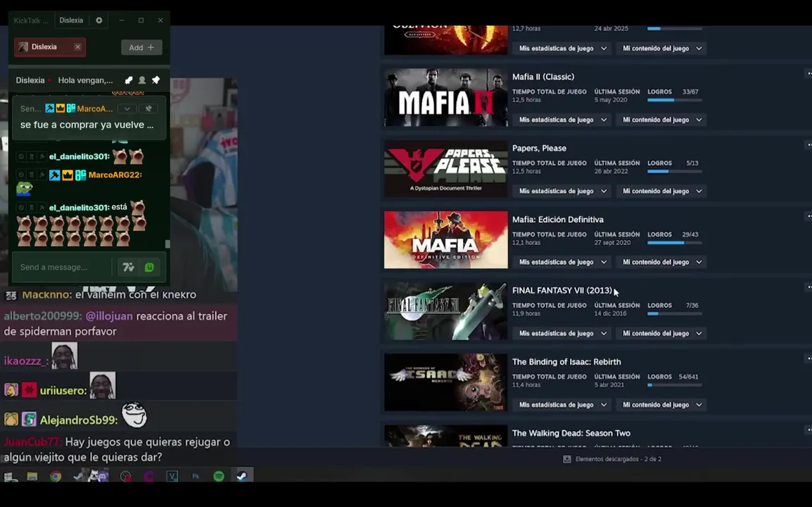Click the KickTalk chat scrollbar handle
This screenshot has width=812, height=507.
point(167,244)
